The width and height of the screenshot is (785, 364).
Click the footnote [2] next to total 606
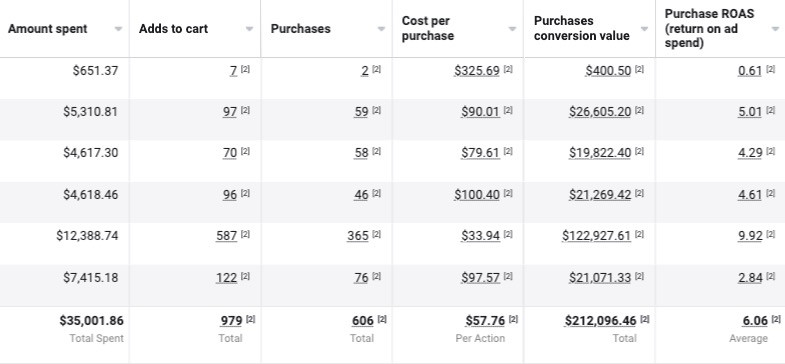click(x=382, y=319)
